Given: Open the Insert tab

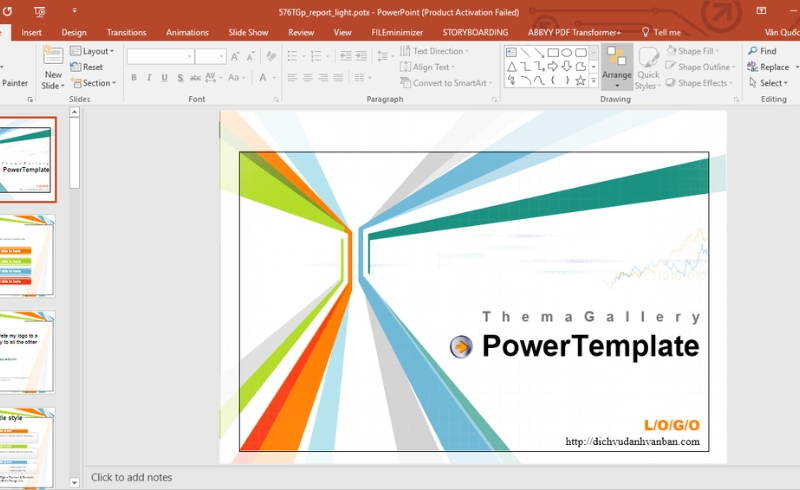Looking at the screenshot, I should [x=31, y=32].
